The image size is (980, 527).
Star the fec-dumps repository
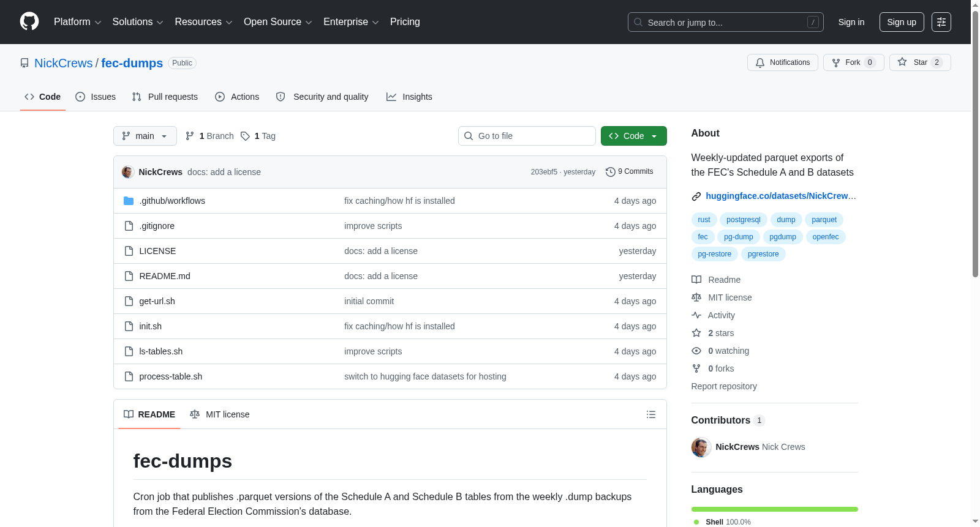click(x=920, y=62)
